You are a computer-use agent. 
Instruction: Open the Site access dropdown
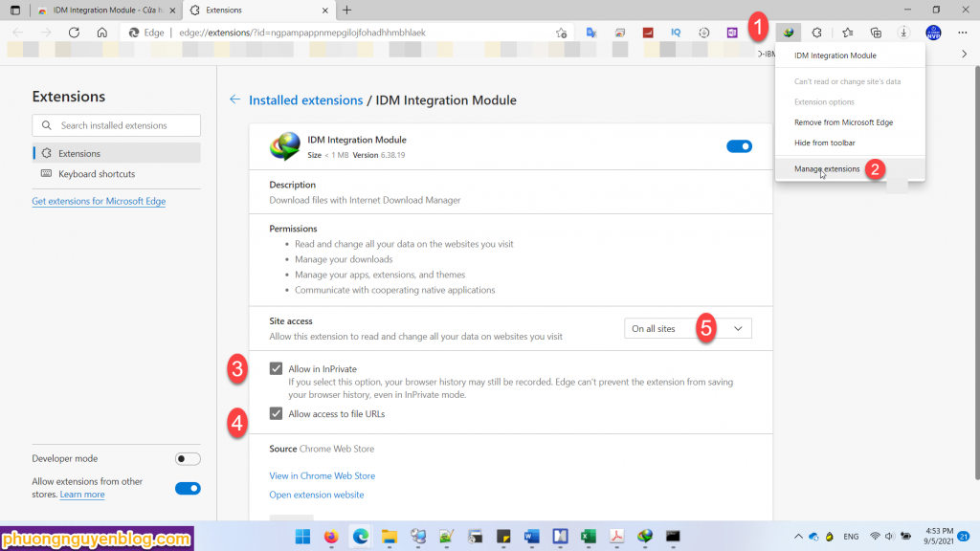[687, 329]
